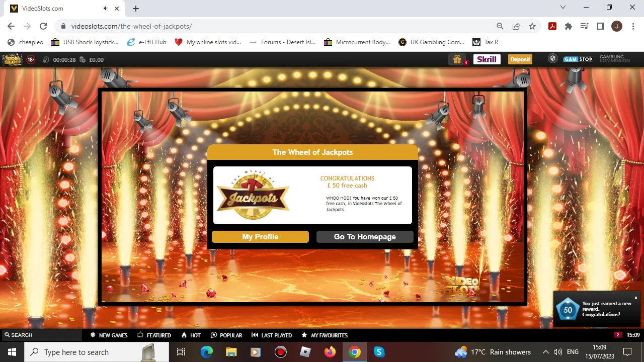Click the Windows taskbar search box
644x362 pixels.
(97, 352)
